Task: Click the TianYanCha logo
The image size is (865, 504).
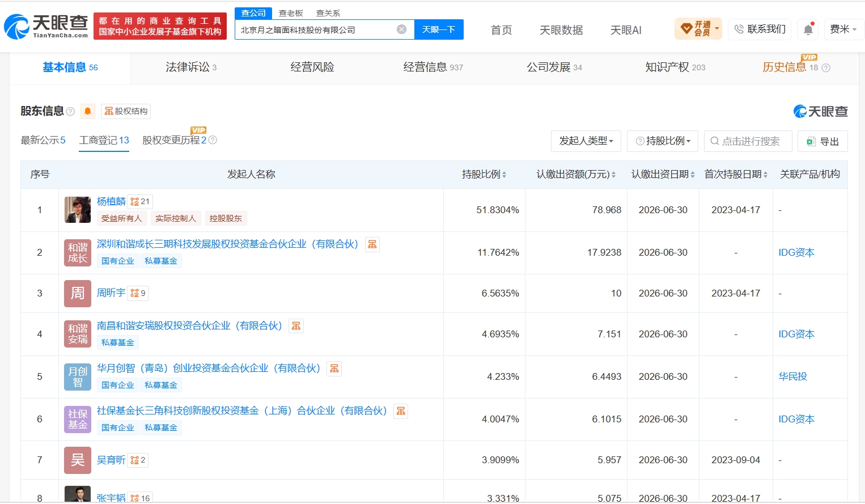Action: [46, 27]
